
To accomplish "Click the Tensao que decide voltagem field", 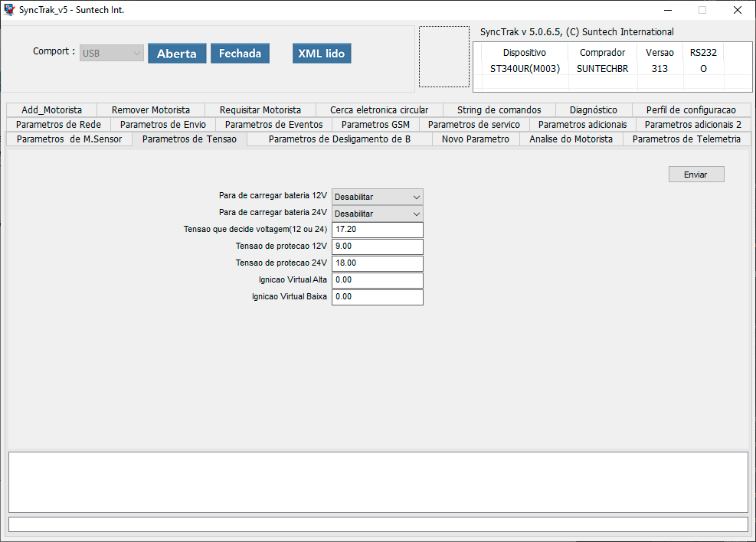I will (377, 230).
